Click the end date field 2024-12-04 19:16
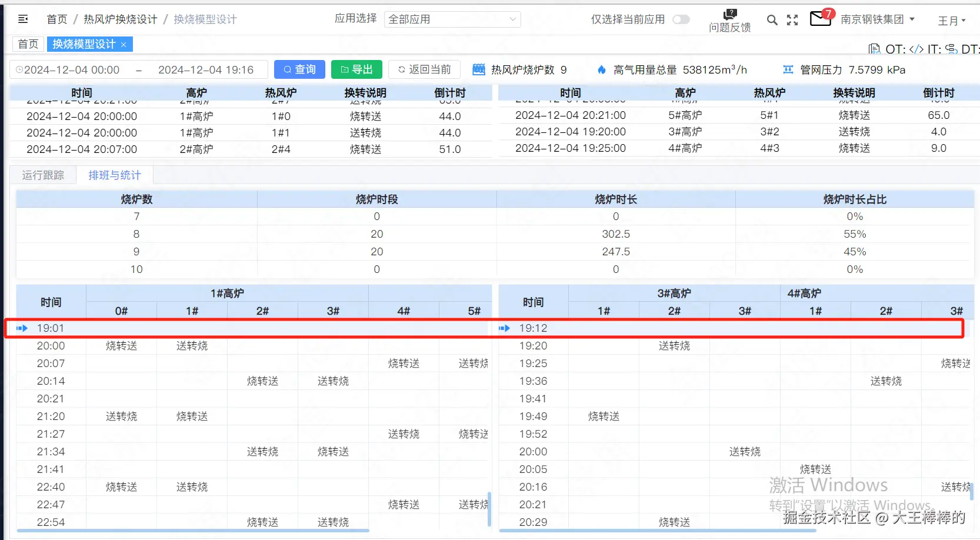 point(206,70)
